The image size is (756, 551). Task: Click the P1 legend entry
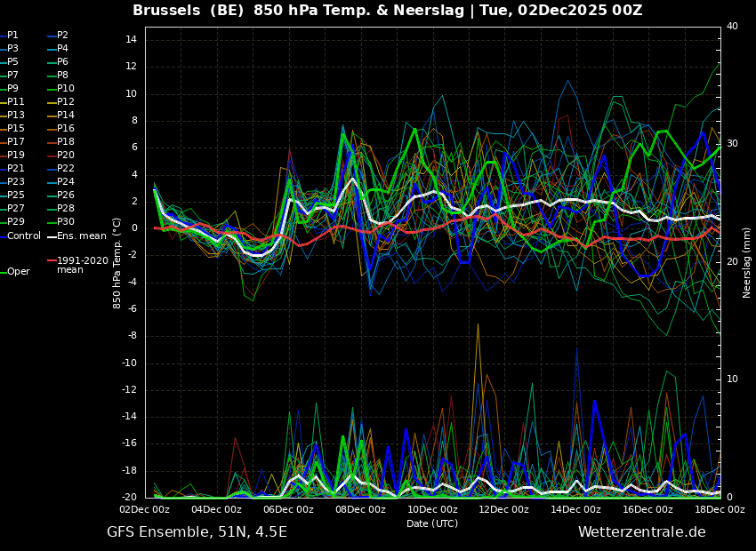[12, 36]
